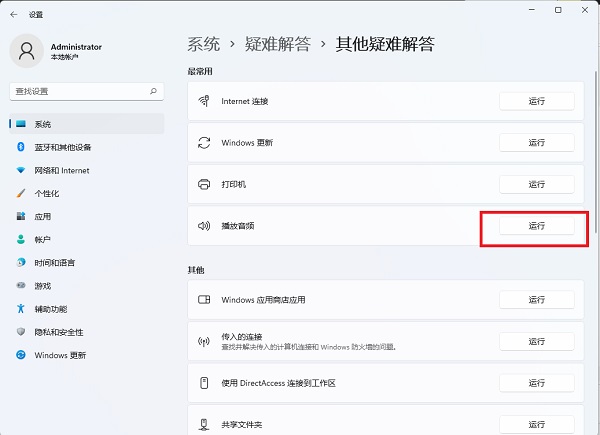
Task: Open 隐私和安全性 settings
Action: click(58, 332)
